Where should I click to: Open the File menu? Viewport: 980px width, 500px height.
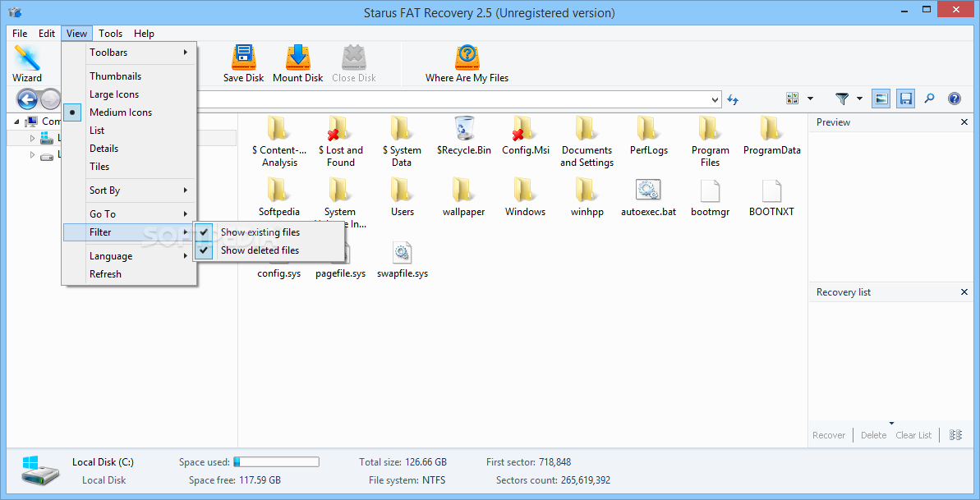[20, 34]
